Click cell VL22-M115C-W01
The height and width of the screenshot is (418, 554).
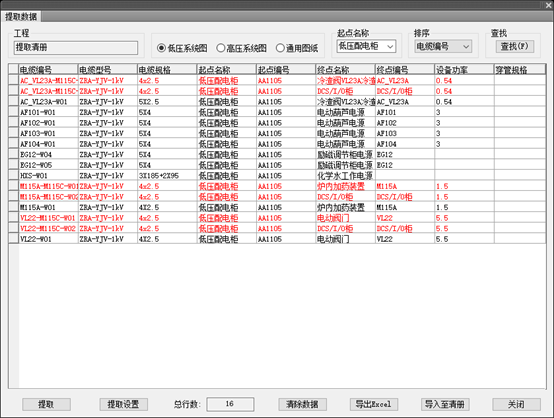point(48,218)
